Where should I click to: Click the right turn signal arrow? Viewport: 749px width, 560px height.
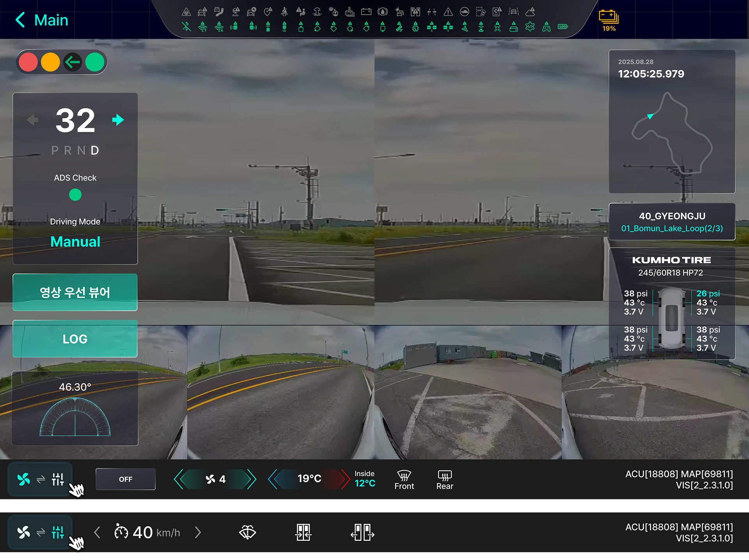tap(118, 120)
